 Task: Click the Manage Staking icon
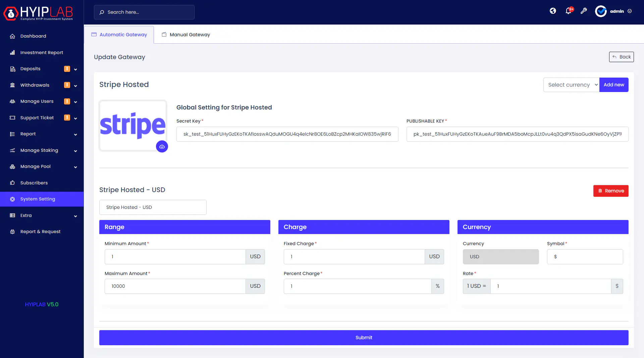coord(12,150)
